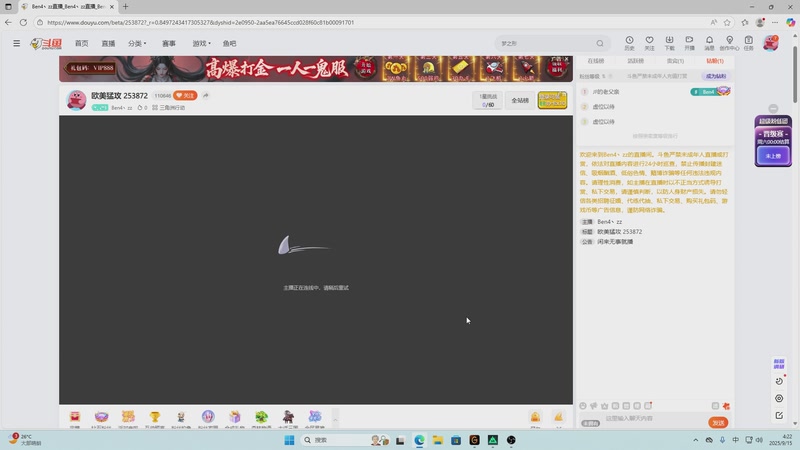
Task: Click the yellow promo button beside 全站榜
Action: (x=552, y=100)
